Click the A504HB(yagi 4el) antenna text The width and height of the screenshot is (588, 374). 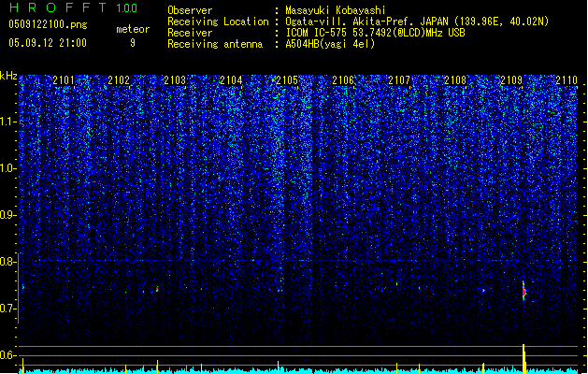[330, 44]
